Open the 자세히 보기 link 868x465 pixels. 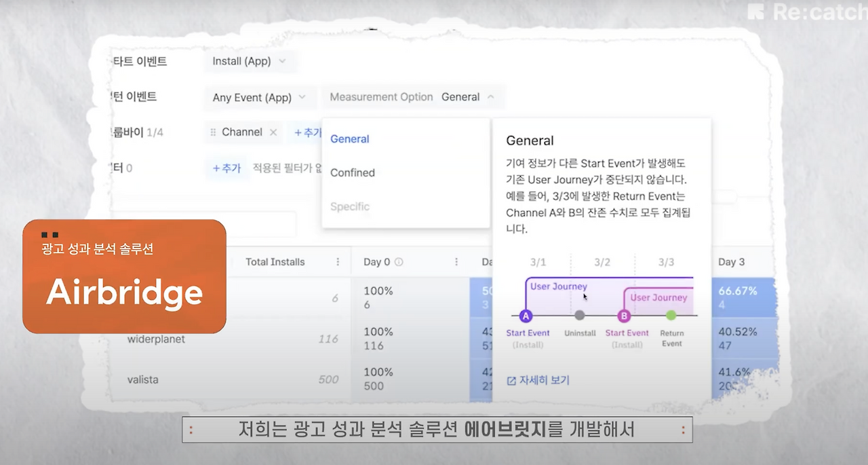(x=538, y=380)
